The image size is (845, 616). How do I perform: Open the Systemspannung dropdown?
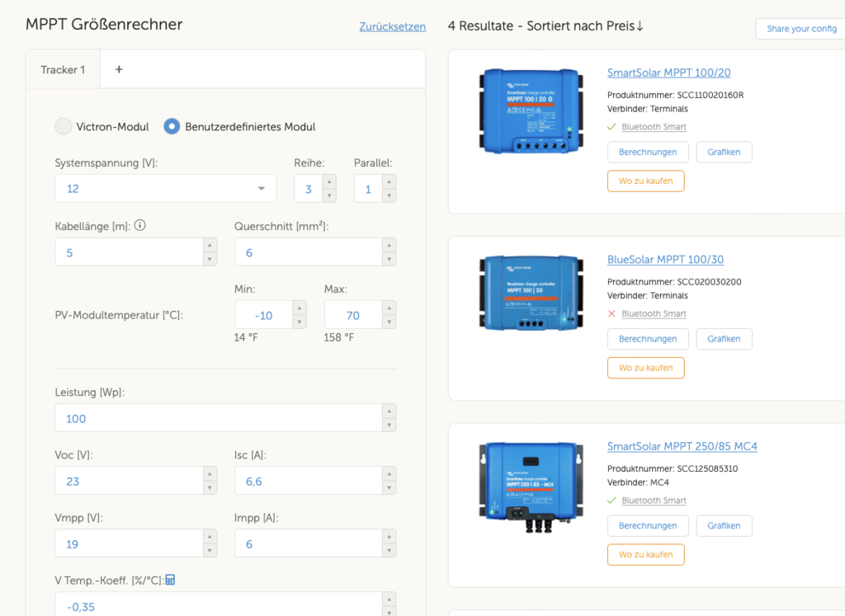165,189
